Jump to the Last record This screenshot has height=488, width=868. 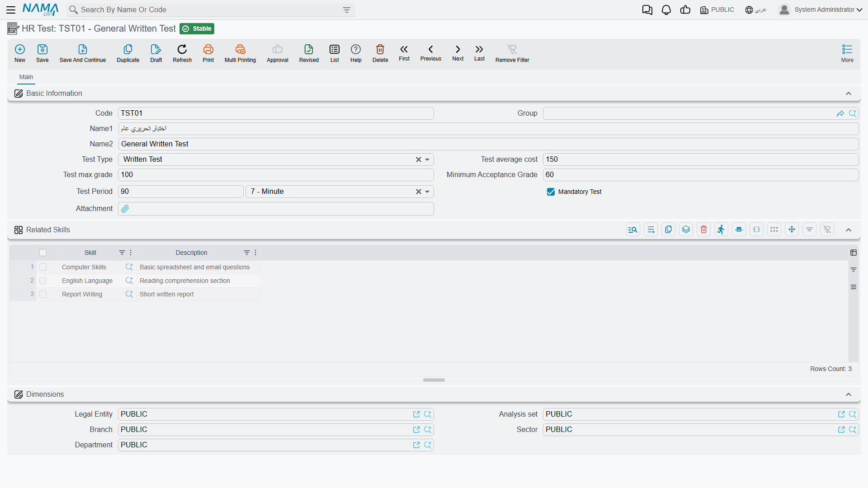point(479,53)
